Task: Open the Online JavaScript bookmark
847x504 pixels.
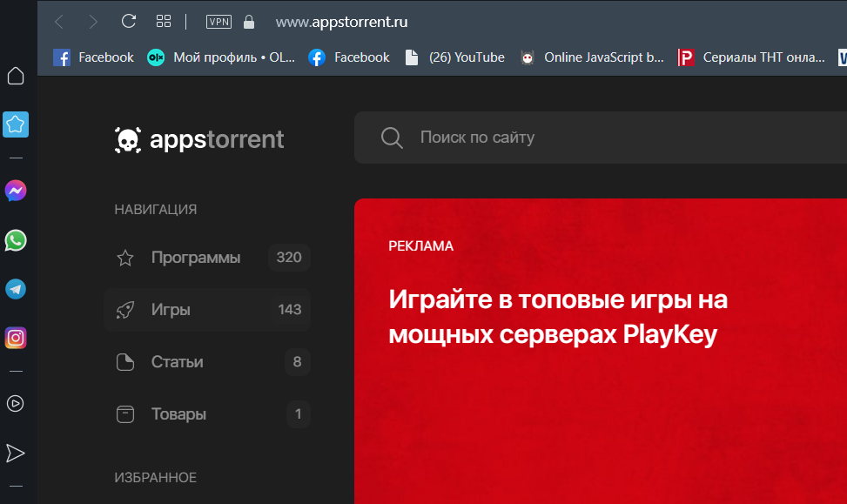Action: 592,57
